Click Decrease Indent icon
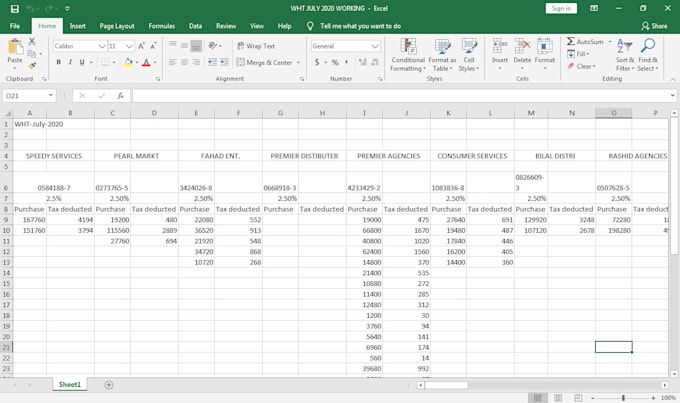The image size is (680, 403). [212, 62]
